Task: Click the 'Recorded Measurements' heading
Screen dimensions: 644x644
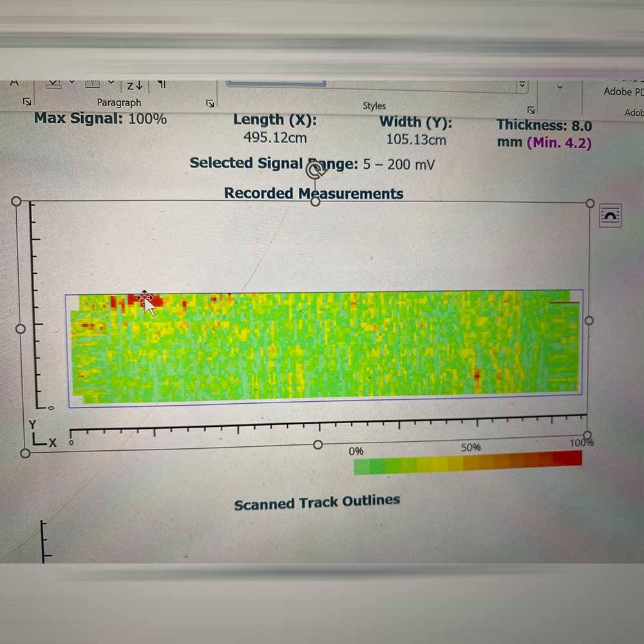Action: [314, 193]
